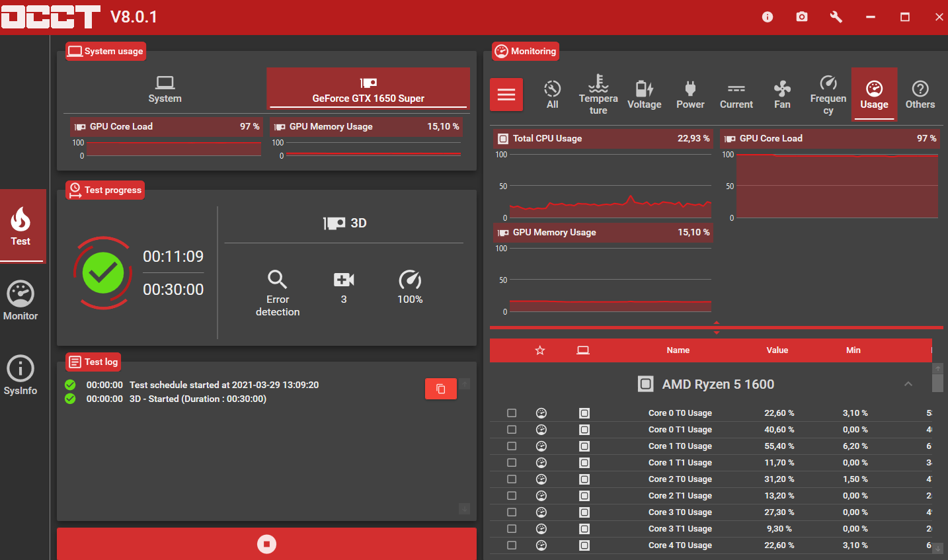
Task: Open the Monitor sidebar section
Action: point(20,301)
